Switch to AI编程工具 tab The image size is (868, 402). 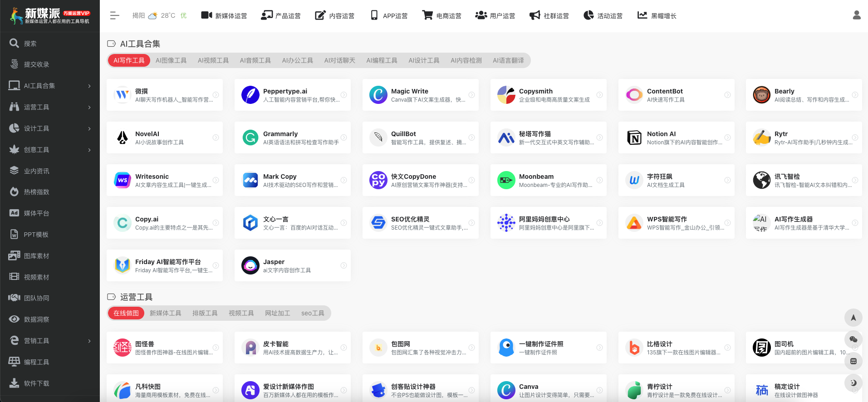click(x=382, y=60)
